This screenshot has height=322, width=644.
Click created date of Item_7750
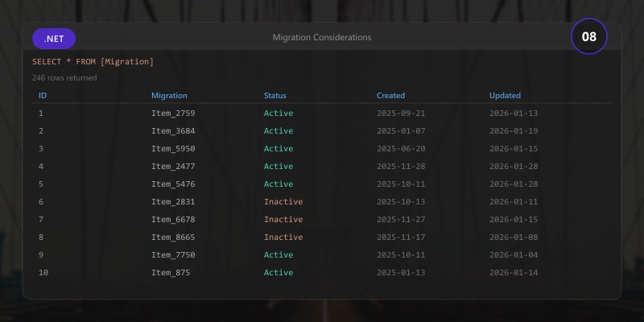pos(401,254)
